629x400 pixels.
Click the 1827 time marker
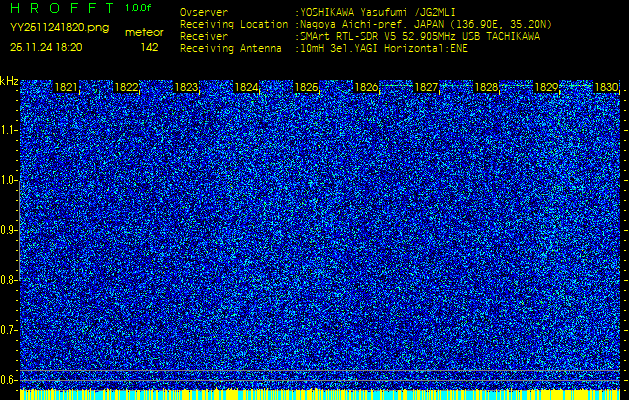pyautogui.click(x=426, y=87)
